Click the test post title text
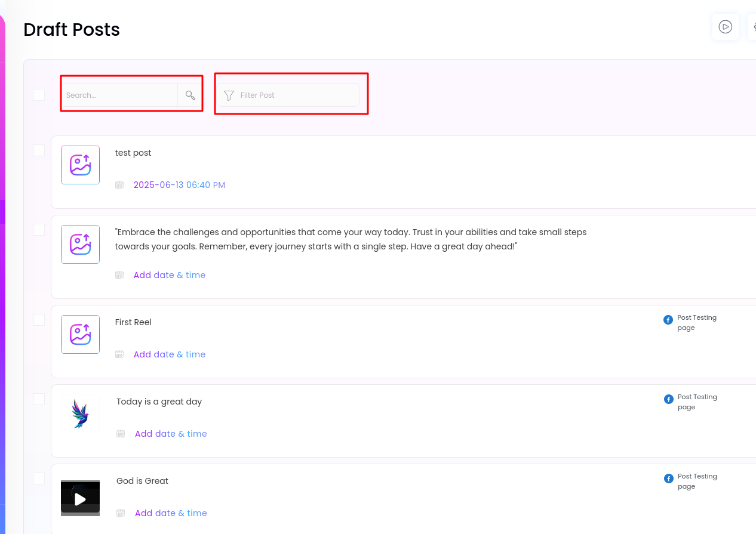The width and height of the screenshot is (756, 534). click(133, 153)
